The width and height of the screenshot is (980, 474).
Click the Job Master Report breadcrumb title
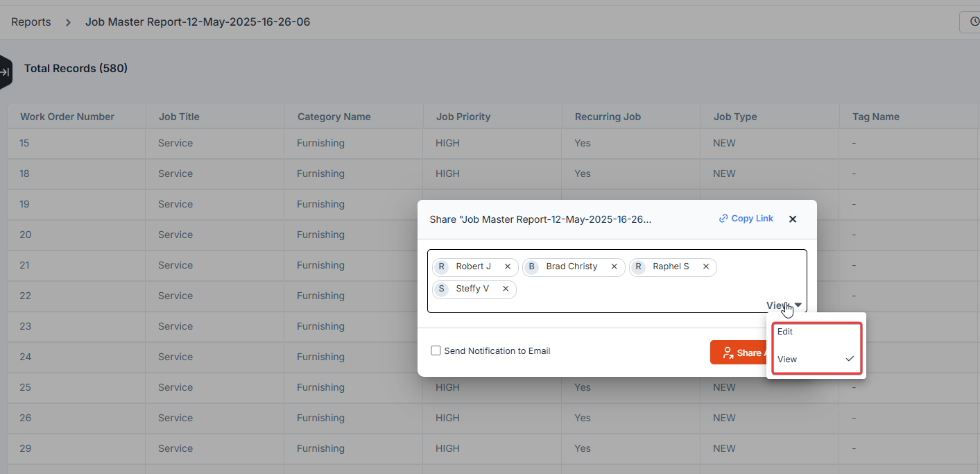198,22
